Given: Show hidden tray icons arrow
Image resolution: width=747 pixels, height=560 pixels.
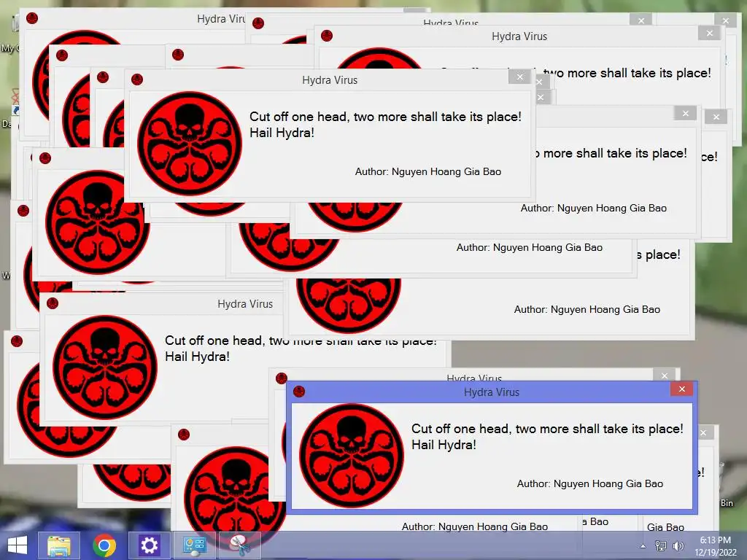Looking at the screenshot, I should point(643,546).
